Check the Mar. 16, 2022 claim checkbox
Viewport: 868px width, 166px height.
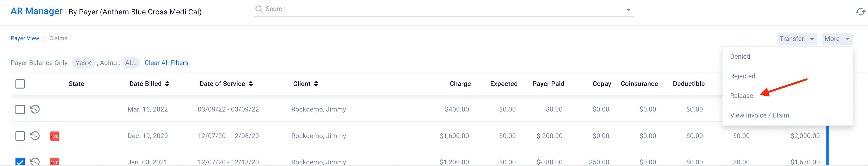20,109
